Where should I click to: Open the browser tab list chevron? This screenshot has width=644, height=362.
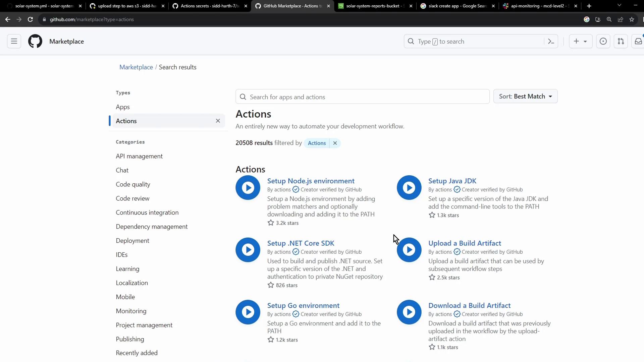coord(619,5)
